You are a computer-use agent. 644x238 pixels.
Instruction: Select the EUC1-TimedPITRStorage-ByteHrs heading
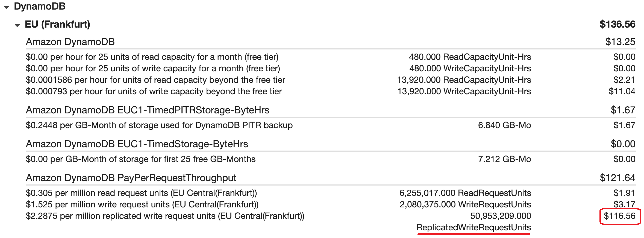coord(148,110)
